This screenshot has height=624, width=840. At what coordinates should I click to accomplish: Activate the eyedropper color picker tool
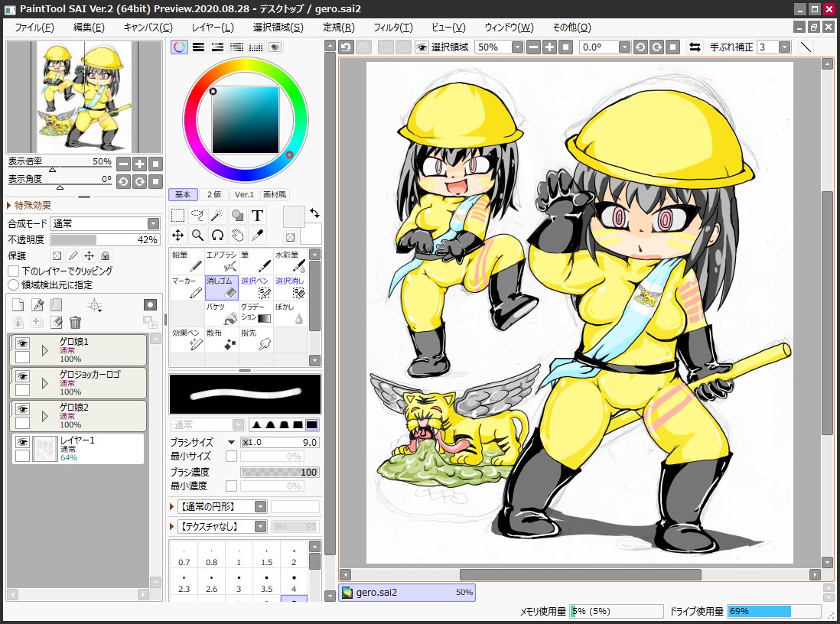click(258, 235)
